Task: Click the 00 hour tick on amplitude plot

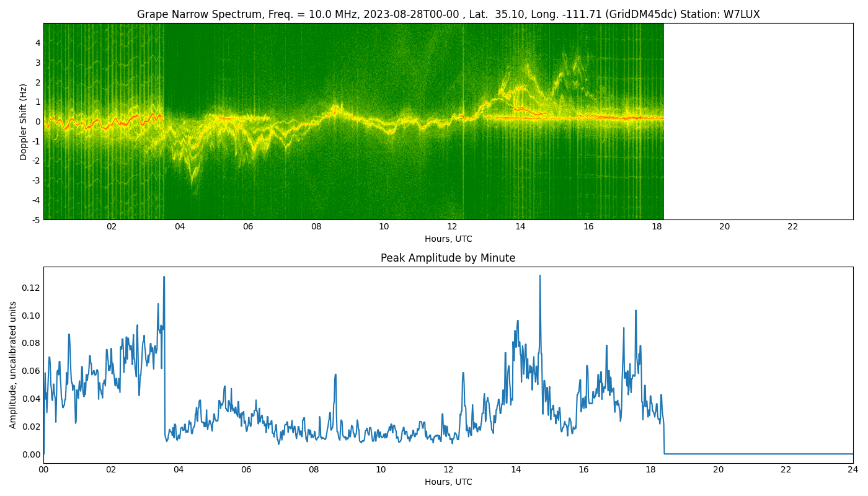Action: point(43,469)
